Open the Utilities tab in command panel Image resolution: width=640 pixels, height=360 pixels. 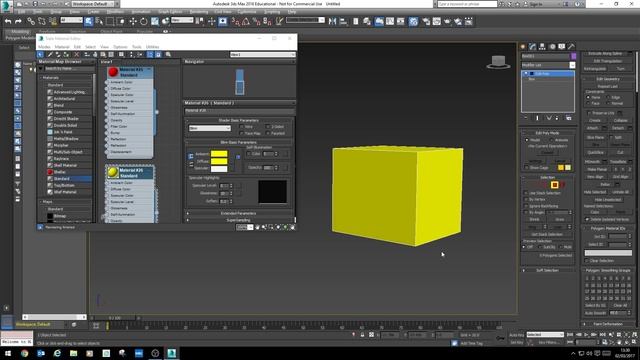point(571,47)
